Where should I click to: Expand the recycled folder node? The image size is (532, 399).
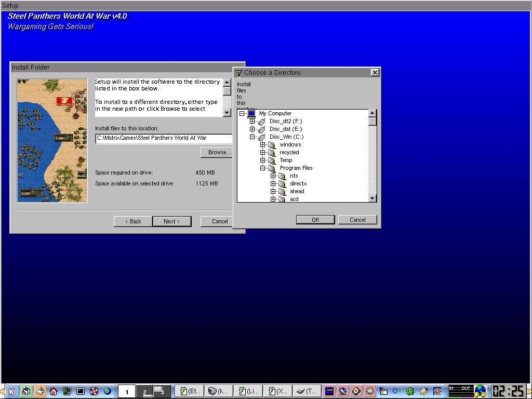coord(262,152)
